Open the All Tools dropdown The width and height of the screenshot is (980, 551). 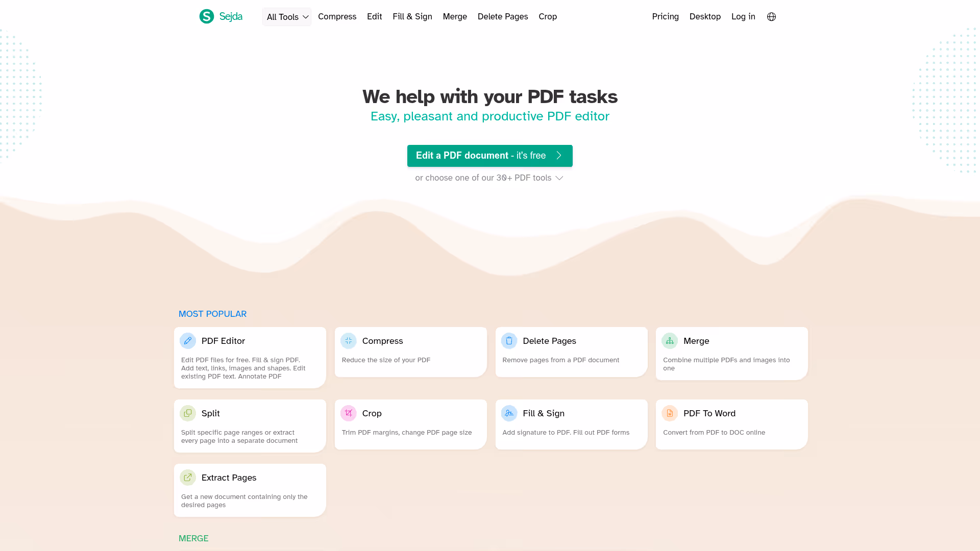286,16
